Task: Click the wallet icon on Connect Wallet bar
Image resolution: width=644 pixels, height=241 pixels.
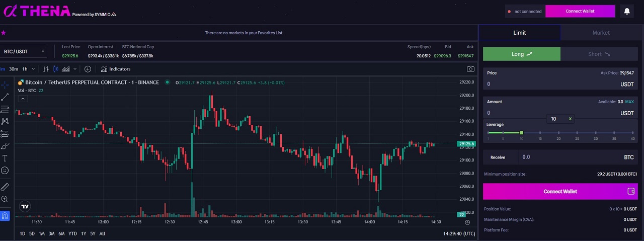Action: (x=631, y=191)
